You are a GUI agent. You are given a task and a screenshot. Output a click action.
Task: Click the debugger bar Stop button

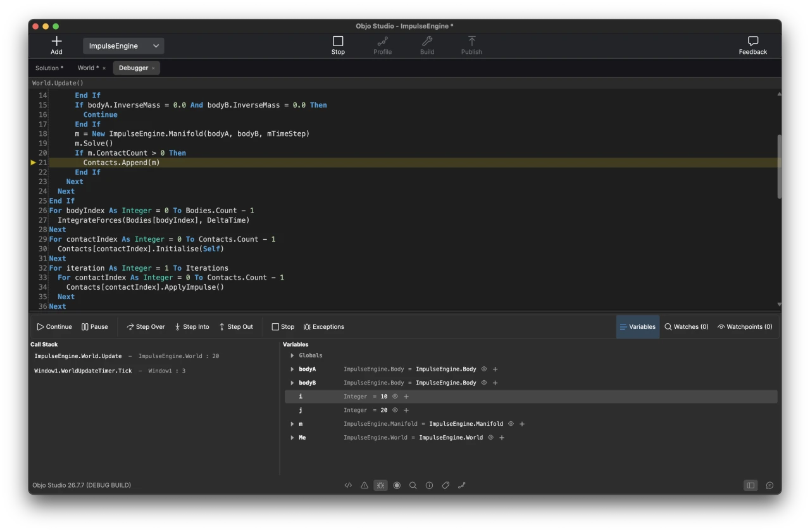tap(283, 327)
